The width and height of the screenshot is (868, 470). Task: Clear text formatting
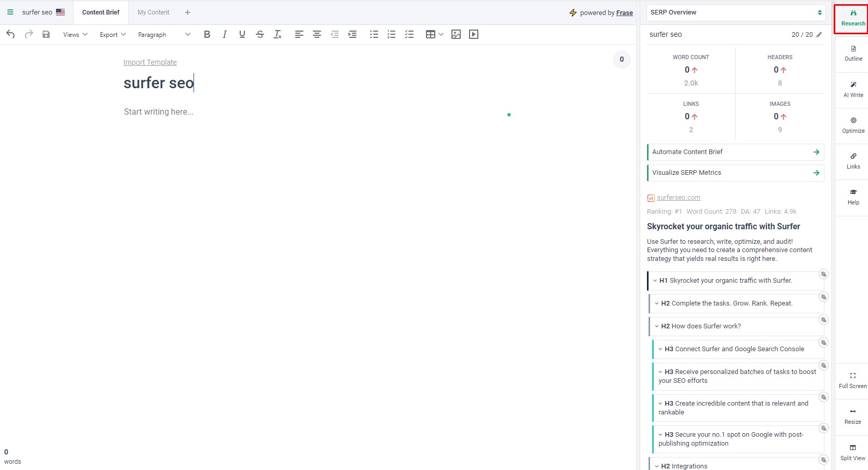pyautogui.click(x=278, y=34)
